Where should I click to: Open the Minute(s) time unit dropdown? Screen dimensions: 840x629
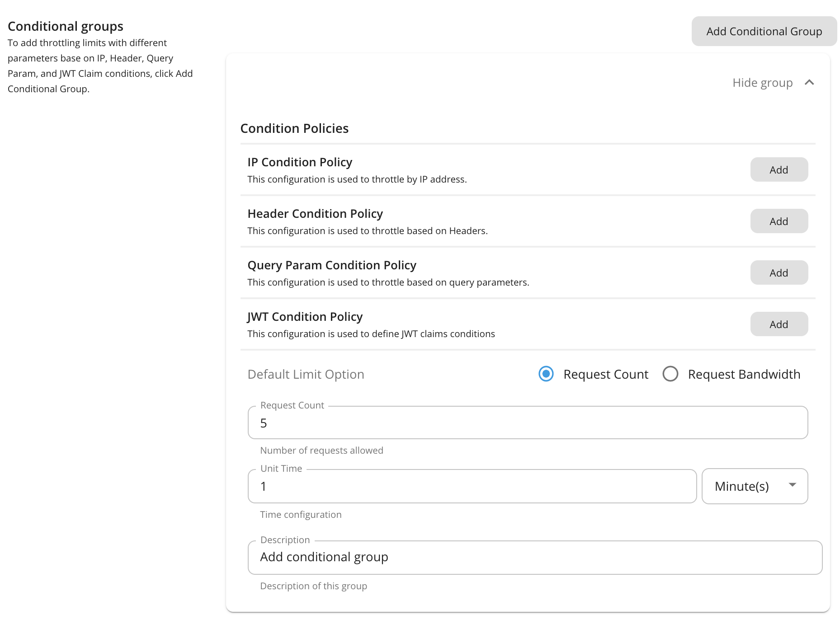tap(754, 486)
